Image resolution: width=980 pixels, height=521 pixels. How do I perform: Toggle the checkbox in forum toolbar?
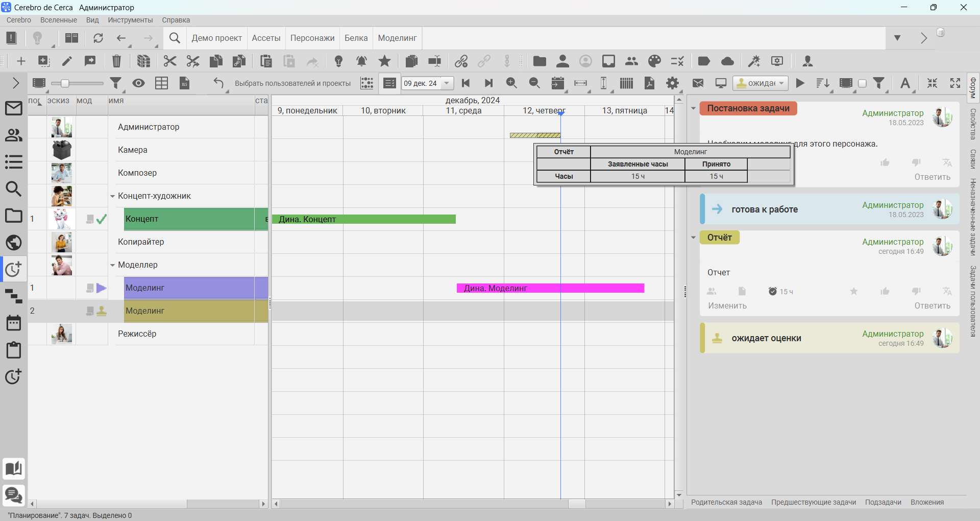tap(863, 84)
